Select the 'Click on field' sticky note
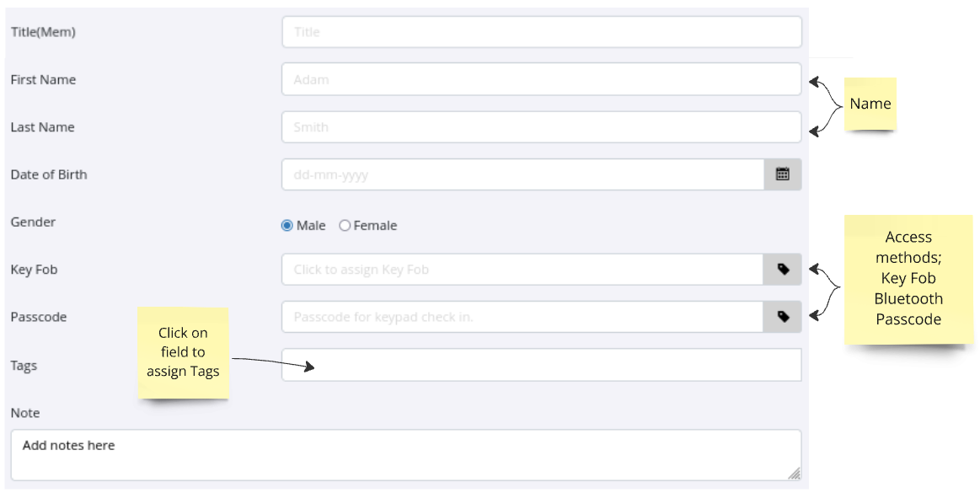 183,352
